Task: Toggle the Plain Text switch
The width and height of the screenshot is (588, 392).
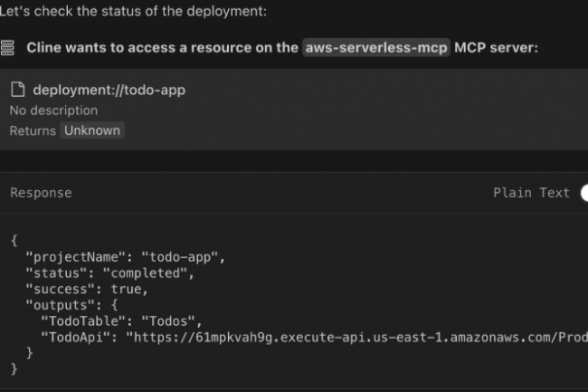Action: pos(583,192)
